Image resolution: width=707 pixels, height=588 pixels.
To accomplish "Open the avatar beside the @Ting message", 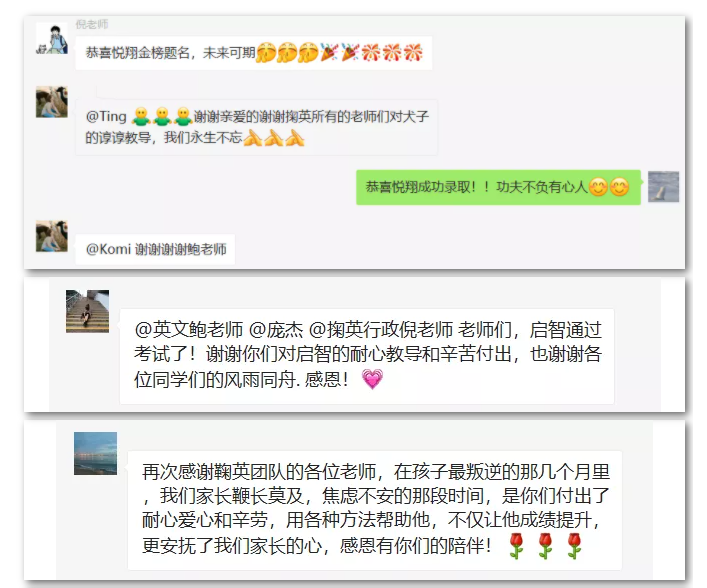I will tap(52, 102).
